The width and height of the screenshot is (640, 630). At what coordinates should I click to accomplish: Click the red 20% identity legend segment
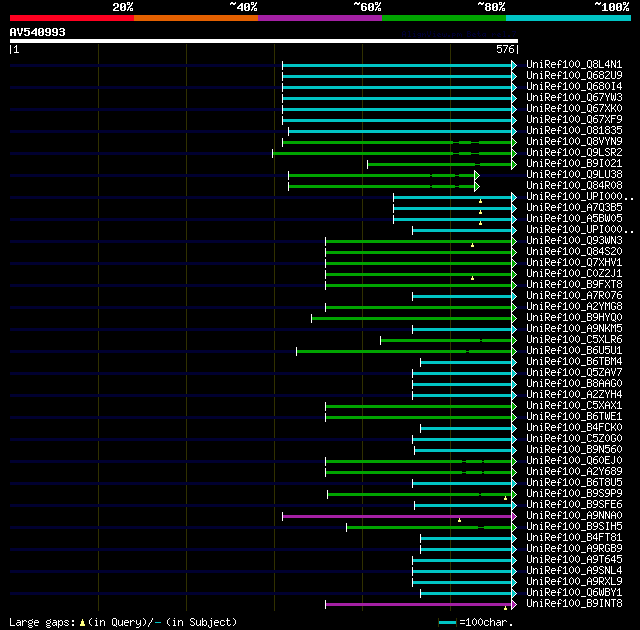coord(72,18)
